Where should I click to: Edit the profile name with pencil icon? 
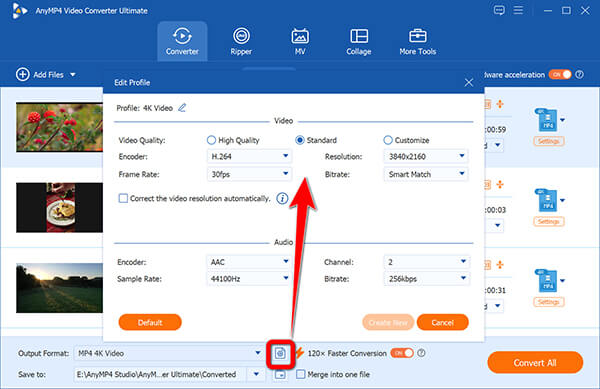[182, 108]
